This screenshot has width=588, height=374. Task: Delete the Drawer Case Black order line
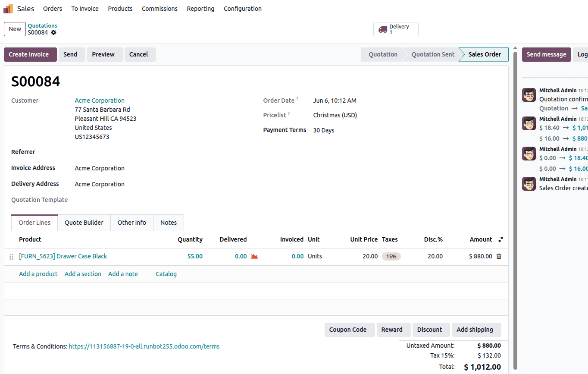pos(499,256)
